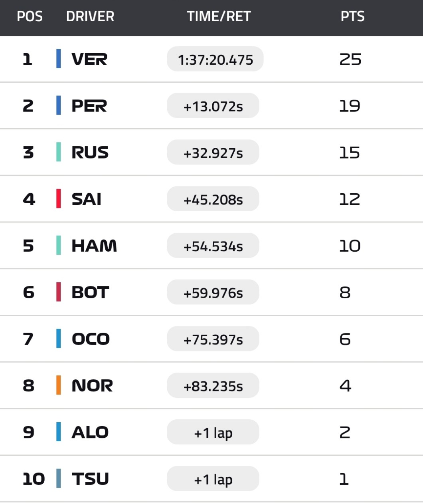Click the orange team color bar beside NOR
The image size is (423, 504).
pos(59,385)
